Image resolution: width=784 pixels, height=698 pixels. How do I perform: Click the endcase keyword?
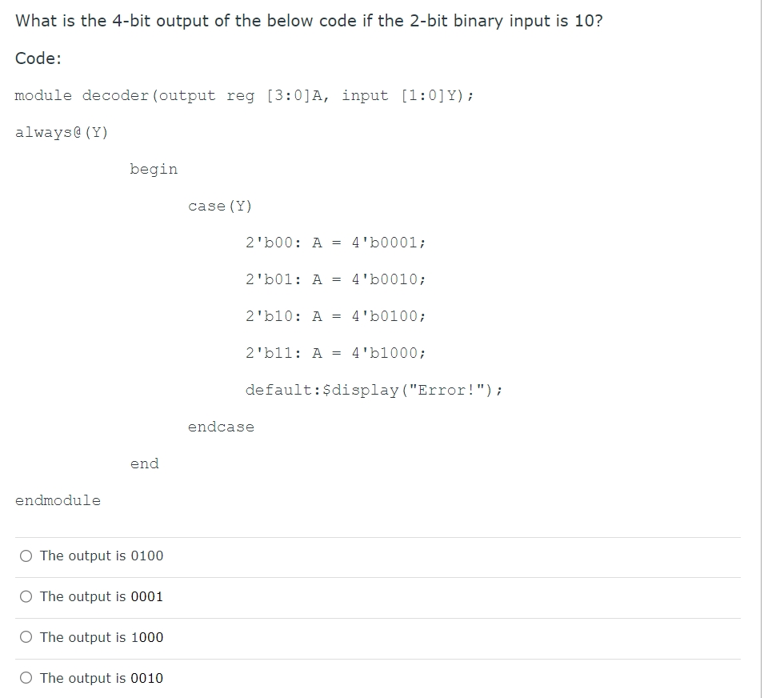pyautogui.click(x=221, y=427)
